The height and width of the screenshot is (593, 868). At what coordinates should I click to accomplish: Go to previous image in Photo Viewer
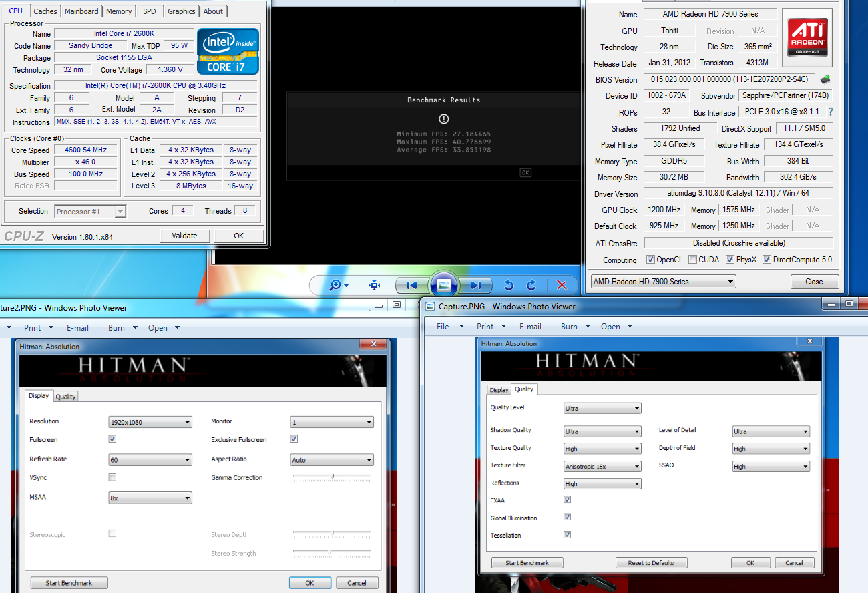[x=411, y=285]
